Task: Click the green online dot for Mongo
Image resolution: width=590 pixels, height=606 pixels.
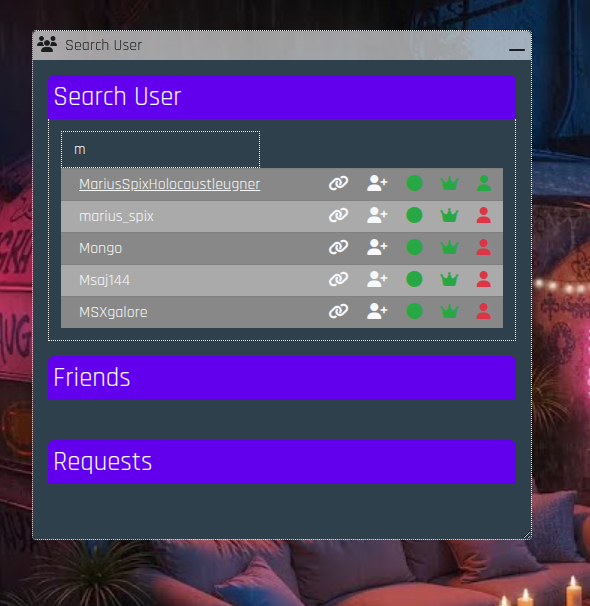Action: (414, 247)
